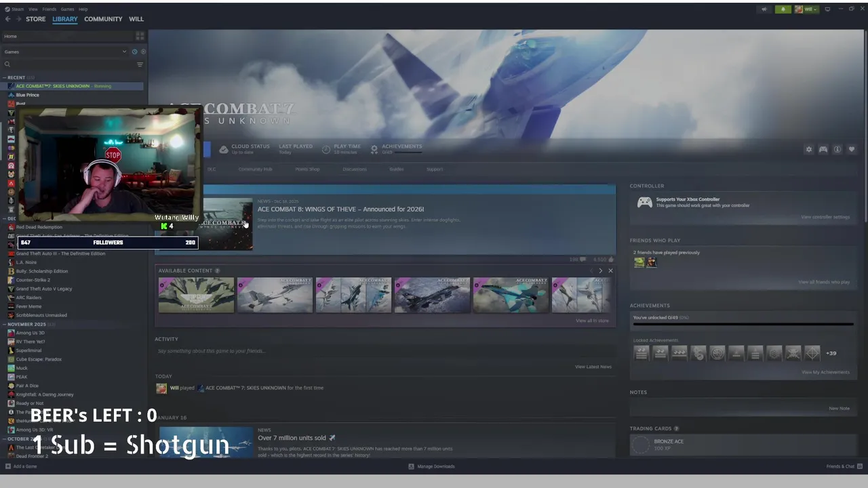Dismiss the Available Content section

coord(610,270)
